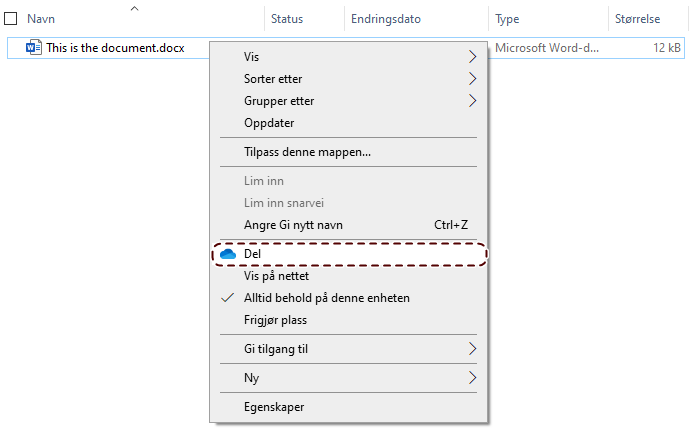Tick the select-all checkbox beside Navn
This screenshot has height=433, width=690.
11,19
